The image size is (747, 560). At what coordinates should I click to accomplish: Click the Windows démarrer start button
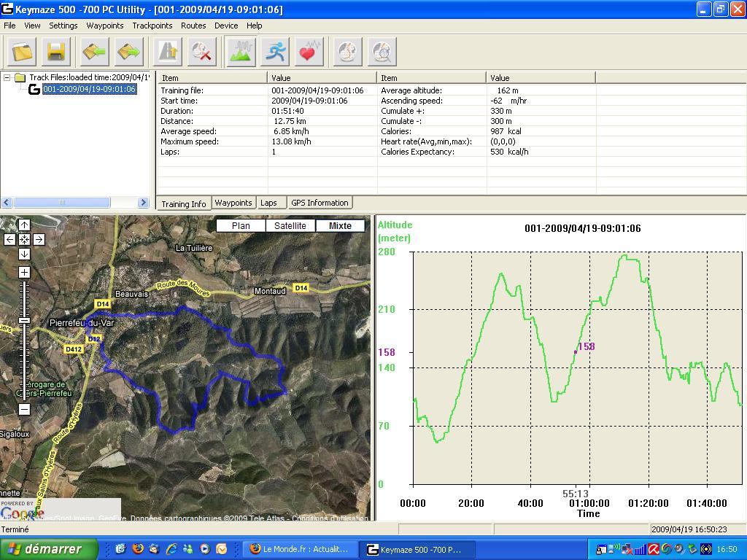click(x=49, y=549)
